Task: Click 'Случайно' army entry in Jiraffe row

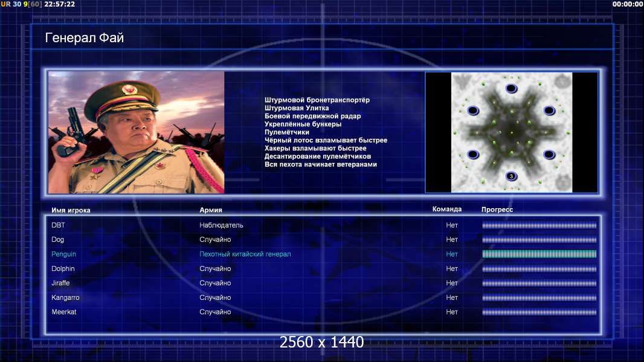Action: 215,283
